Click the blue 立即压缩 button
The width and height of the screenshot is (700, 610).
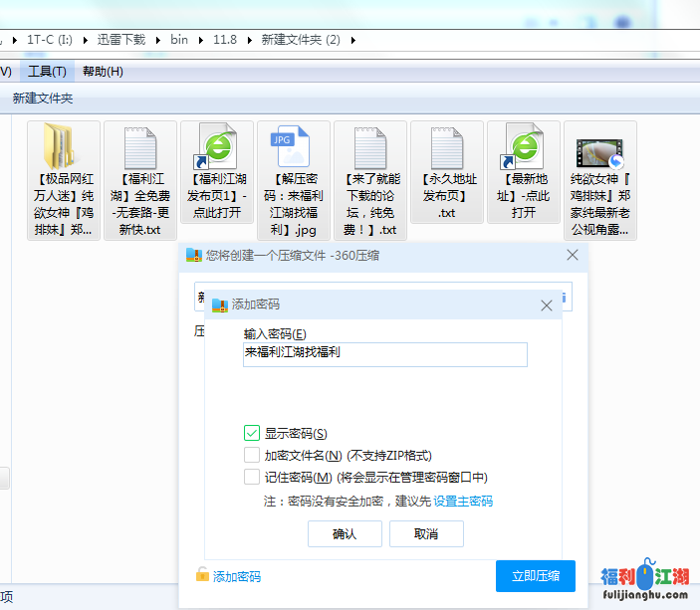point(535,576)
